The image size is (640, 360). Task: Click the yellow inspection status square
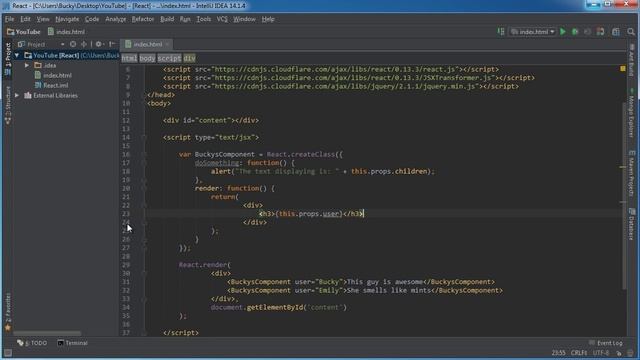tap(623, 69)
